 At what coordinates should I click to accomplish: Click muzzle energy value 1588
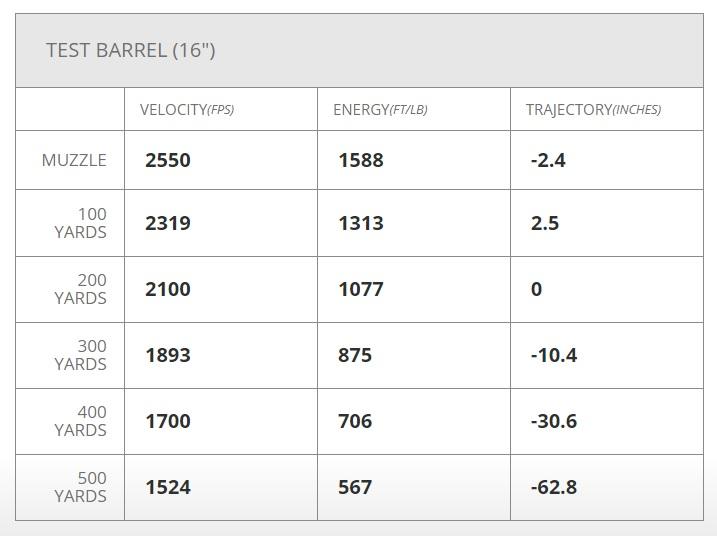click(361, 160)
